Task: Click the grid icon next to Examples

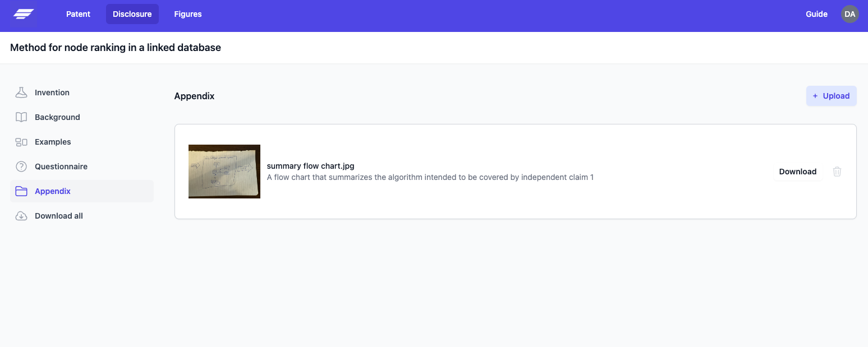Action: point(21,141)
